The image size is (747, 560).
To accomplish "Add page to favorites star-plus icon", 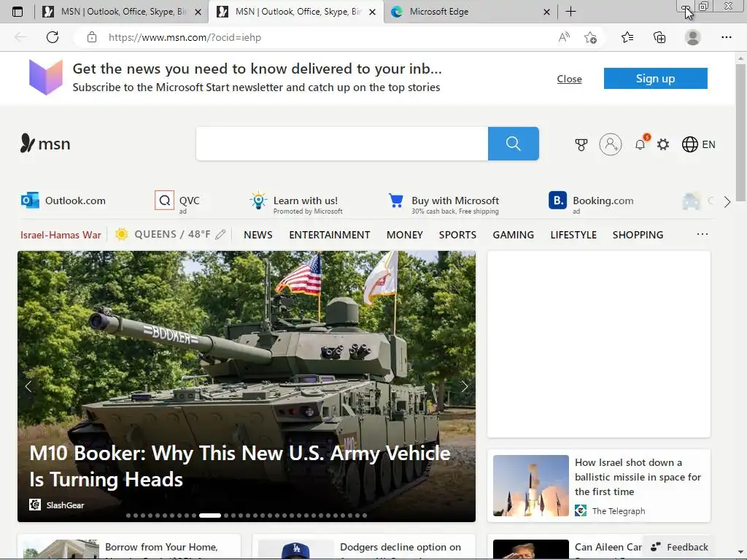I will [x=590, y=37].
